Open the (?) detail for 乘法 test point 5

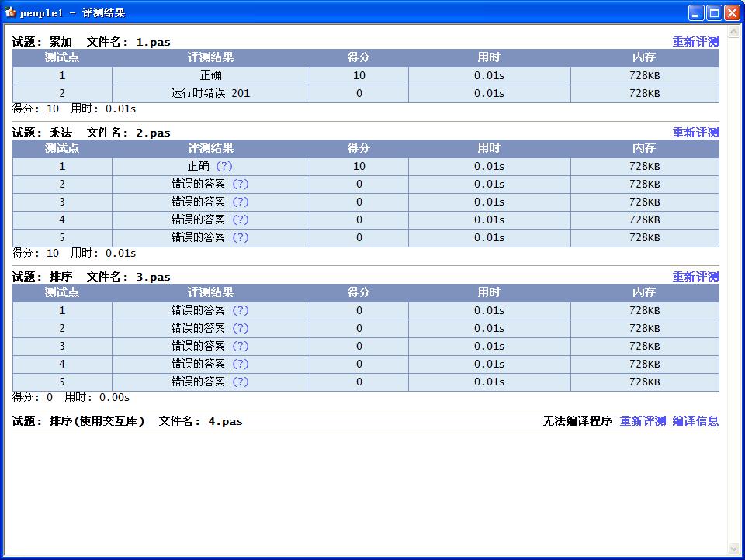(x=241, y=237)
